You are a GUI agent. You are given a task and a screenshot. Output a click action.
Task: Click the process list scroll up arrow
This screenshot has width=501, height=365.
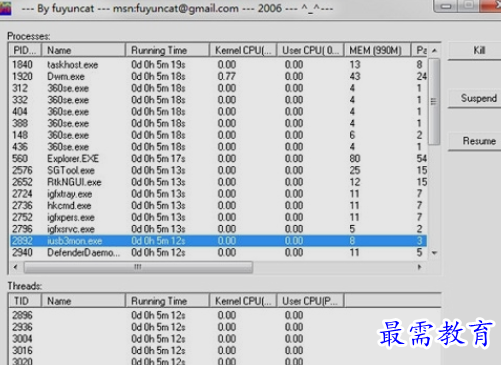[434, 51]
